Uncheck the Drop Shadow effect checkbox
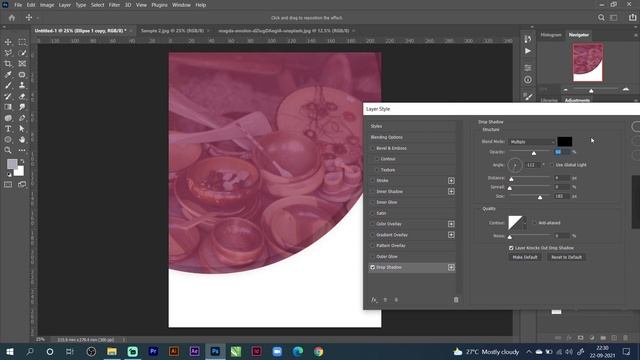 372,267
